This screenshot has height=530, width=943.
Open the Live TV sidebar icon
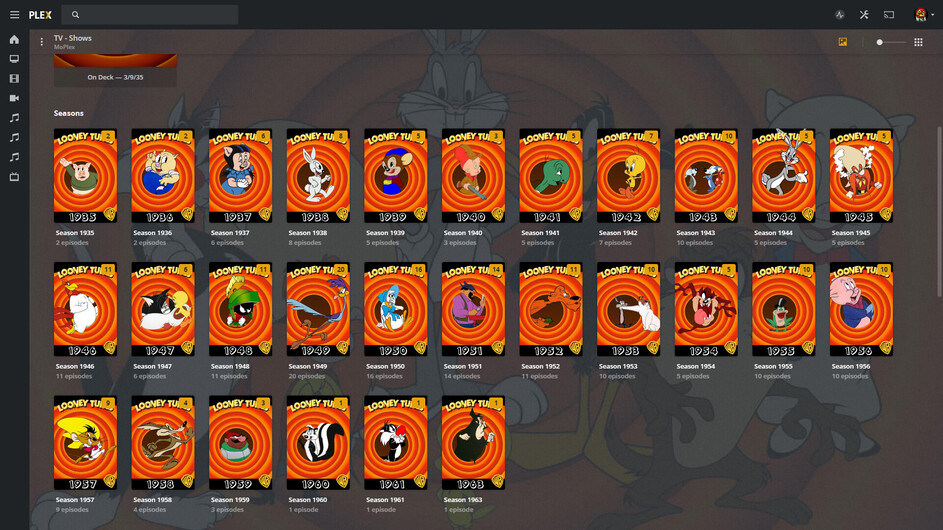pos(14,177)
